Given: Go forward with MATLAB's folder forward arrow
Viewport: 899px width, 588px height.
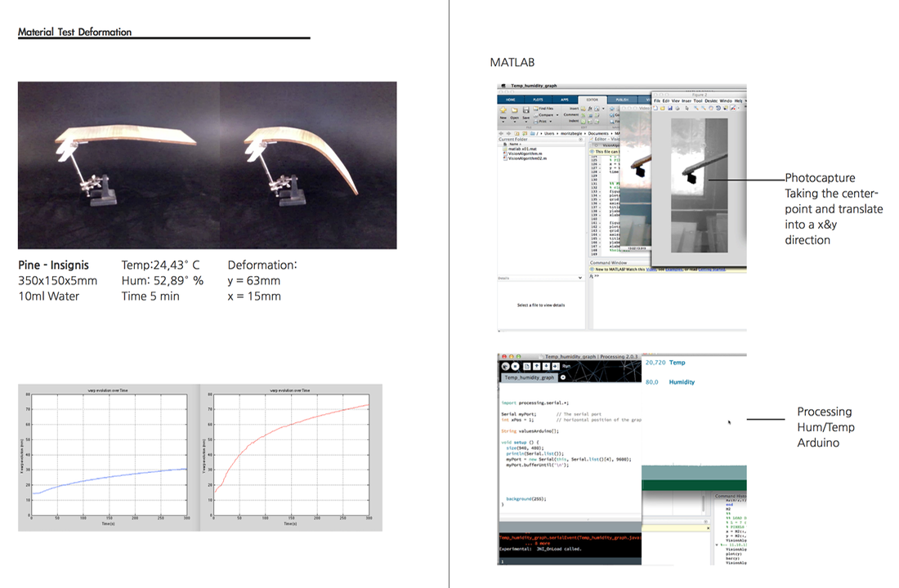Looking at the screenshot, I should point(508,134).
